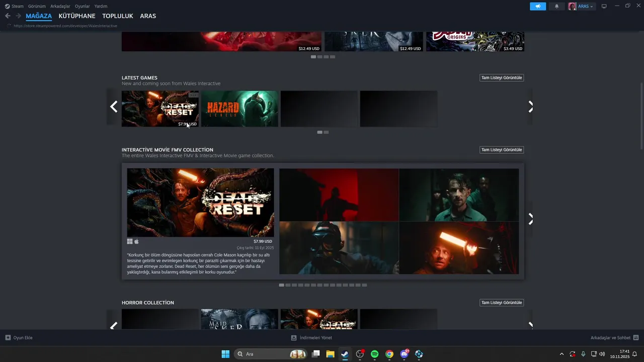Open glowing flare screenshot of Dead Reset
The image size is (644, 362).
coord(459,248)
